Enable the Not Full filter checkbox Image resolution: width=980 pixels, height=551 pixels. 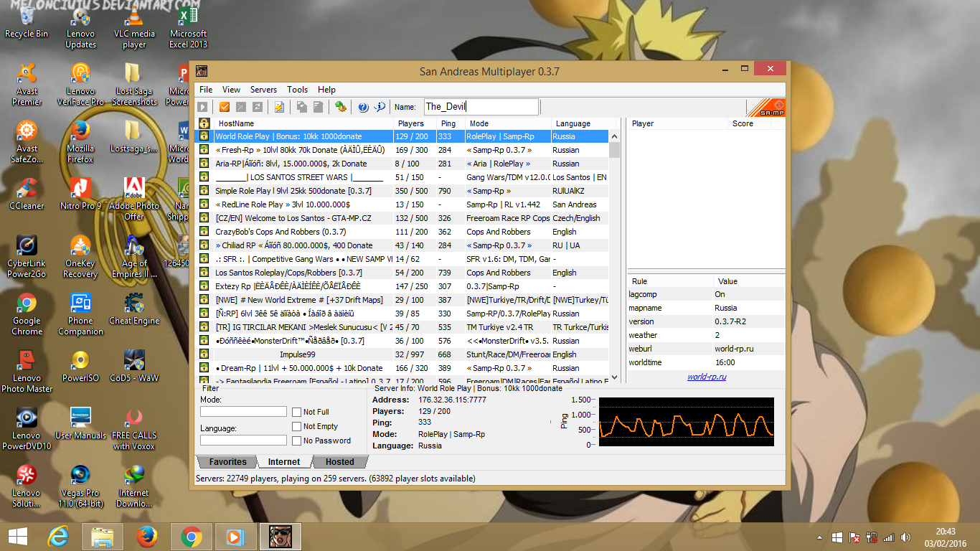click(x=296, y=411)
